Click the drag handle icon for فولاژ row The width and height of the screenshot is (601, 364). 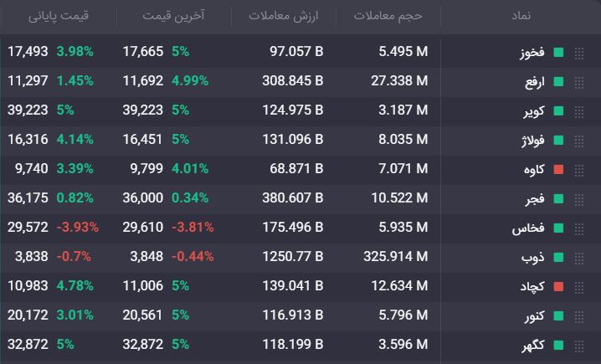tap(579, 141)
